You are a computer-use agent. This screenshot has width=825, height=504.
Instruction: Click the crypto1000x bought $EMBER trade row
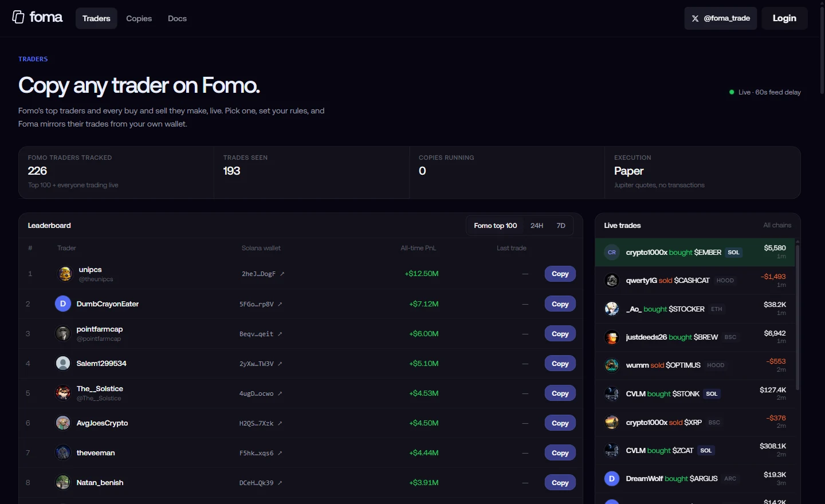pos(695,253)
